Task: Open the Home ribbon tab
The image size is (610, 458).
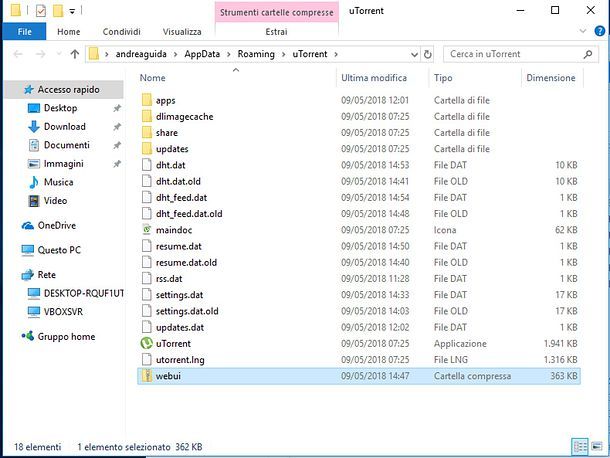Action: pos(68,32)
